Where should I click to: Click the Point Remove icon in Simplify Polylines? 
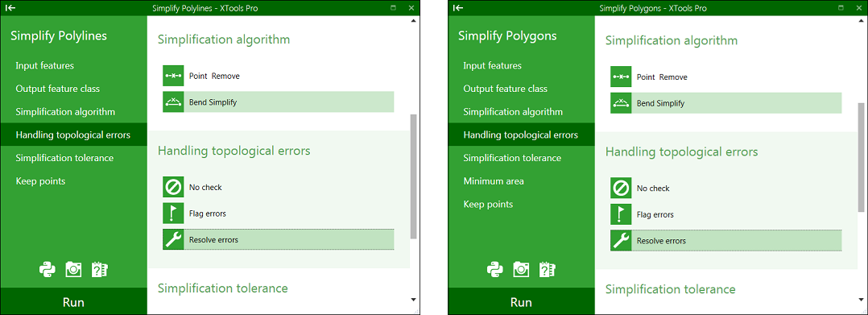(172, 76)
